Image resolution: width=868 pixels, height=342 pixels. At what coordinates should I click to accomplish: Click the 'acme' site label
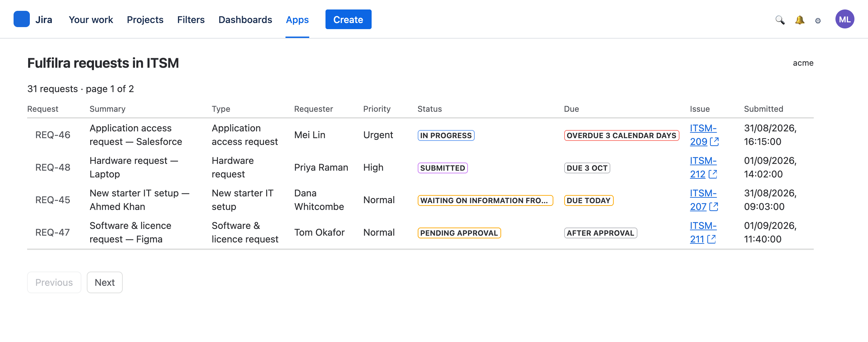click(x=803, y=63)
